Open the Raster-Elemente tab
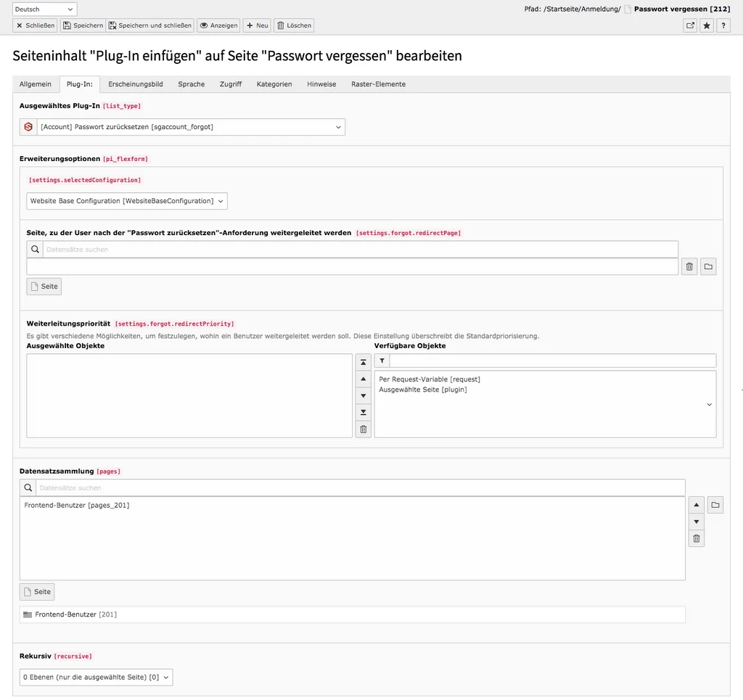 (378, 83)
